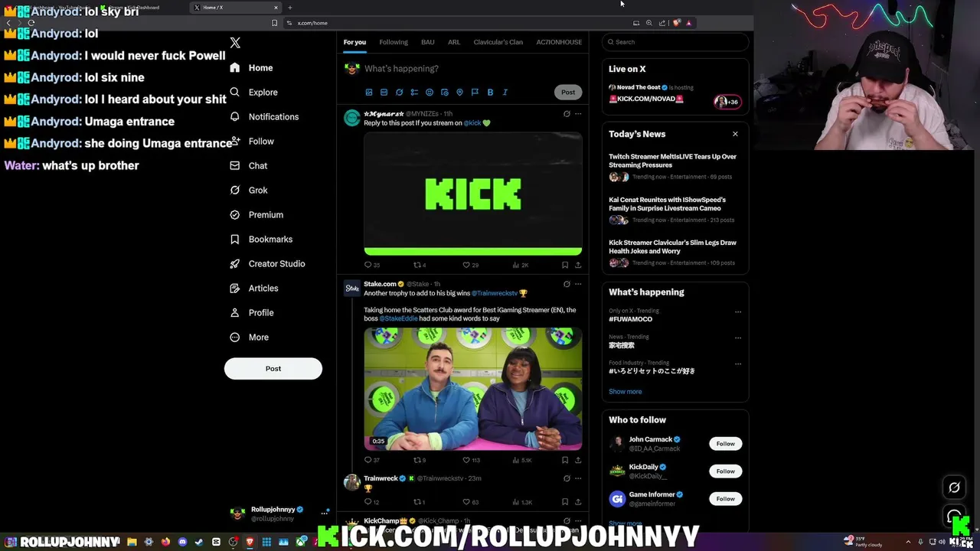Viewport: 980px width, 551px height.
Task: Open the Twitch Streamer MeltIsLIVE news story
Action: 675,166
